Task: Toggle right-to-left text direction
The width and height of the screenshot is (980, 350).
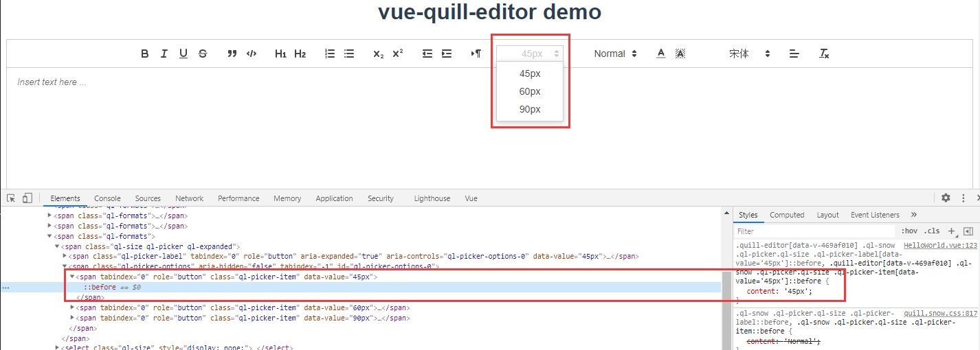Action: coord(476,54)
